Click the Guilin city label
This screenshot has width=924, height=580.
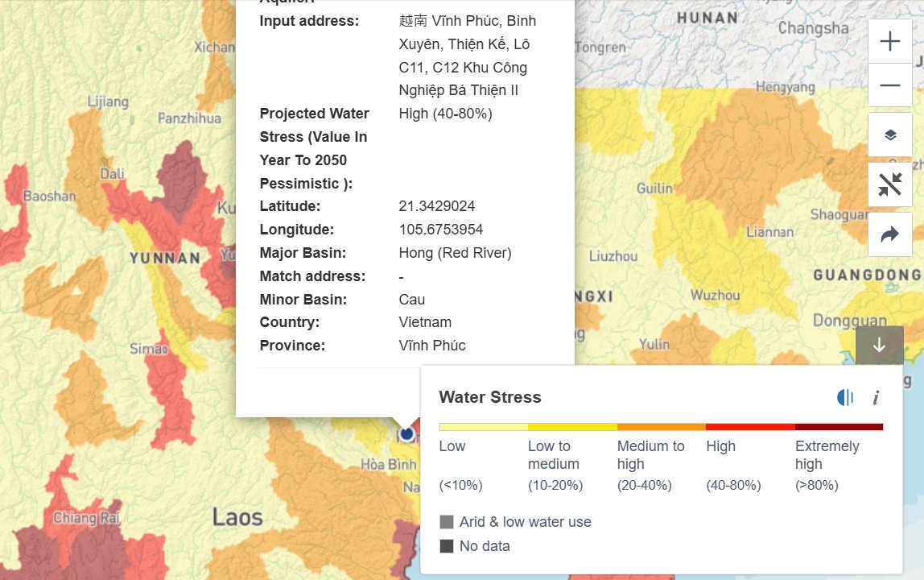click(x=654, y=188)
